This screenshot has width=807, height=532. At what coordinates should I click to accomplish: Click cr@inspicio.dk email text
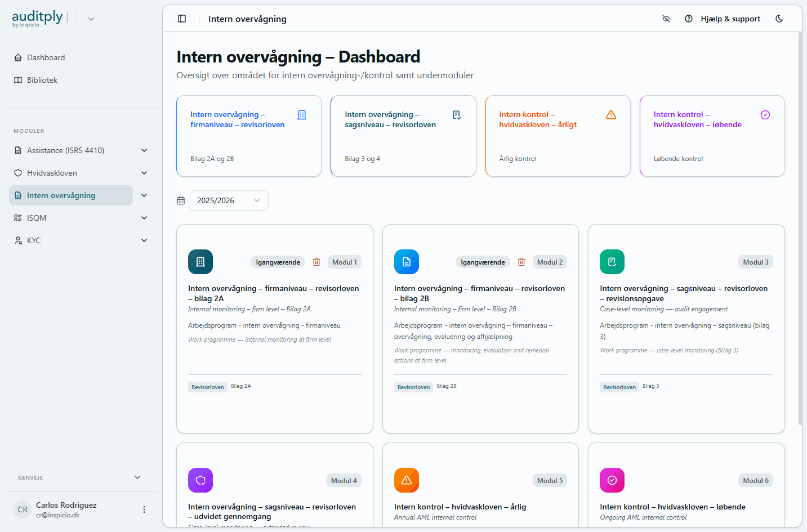click(58, 515)
